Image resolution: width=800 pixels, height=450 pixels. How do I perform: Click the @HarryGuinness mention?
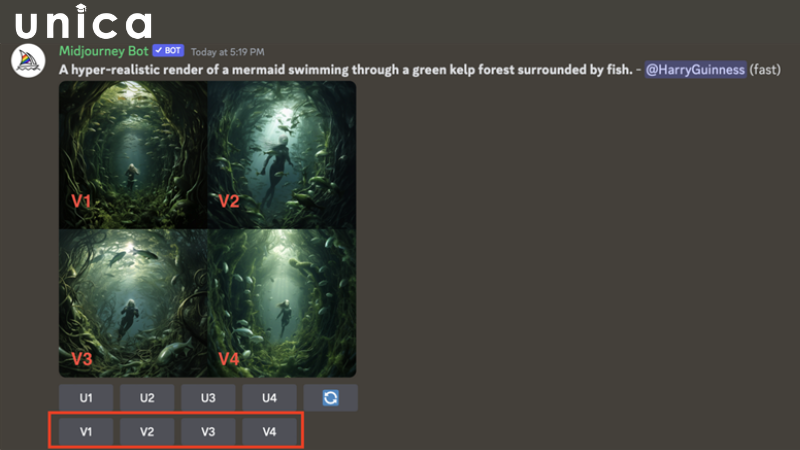[695, 69]
